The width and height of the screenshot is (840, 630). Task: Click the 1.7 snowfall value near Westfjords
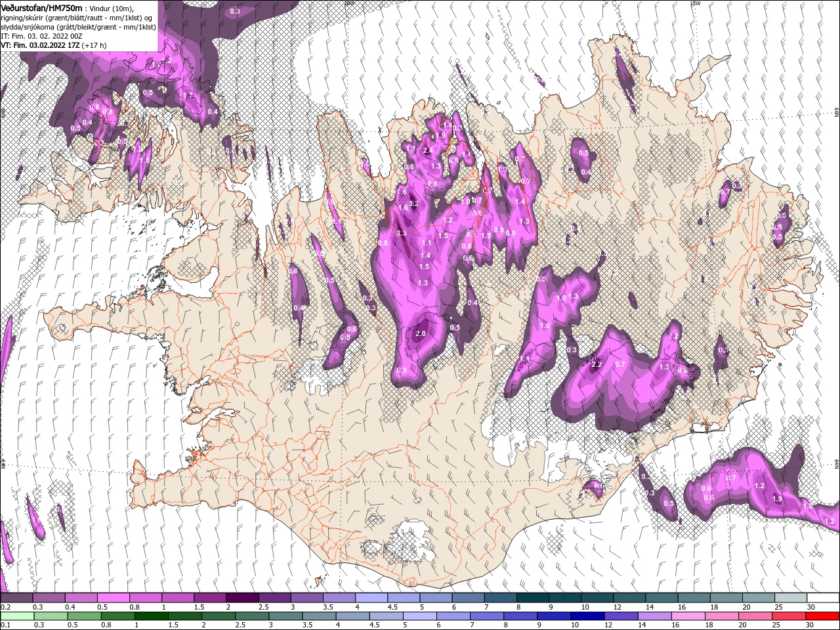tap(188, 95)
